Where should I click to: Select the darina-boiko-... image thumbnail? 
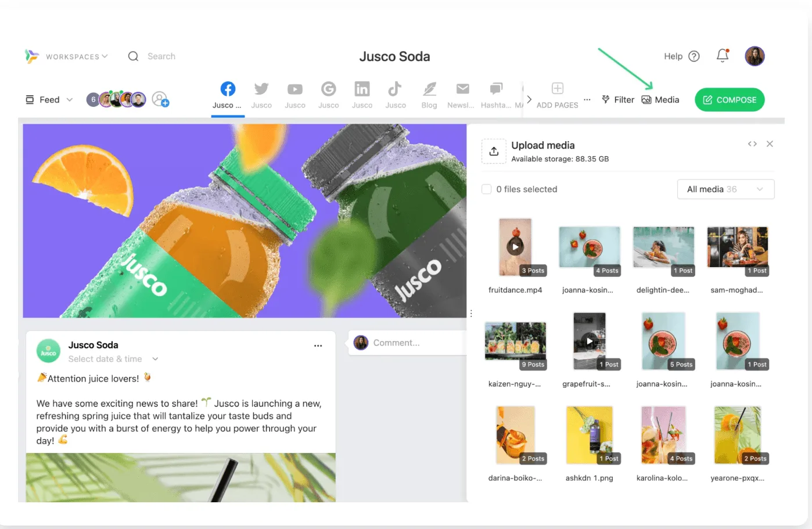(x=515, y=435)
